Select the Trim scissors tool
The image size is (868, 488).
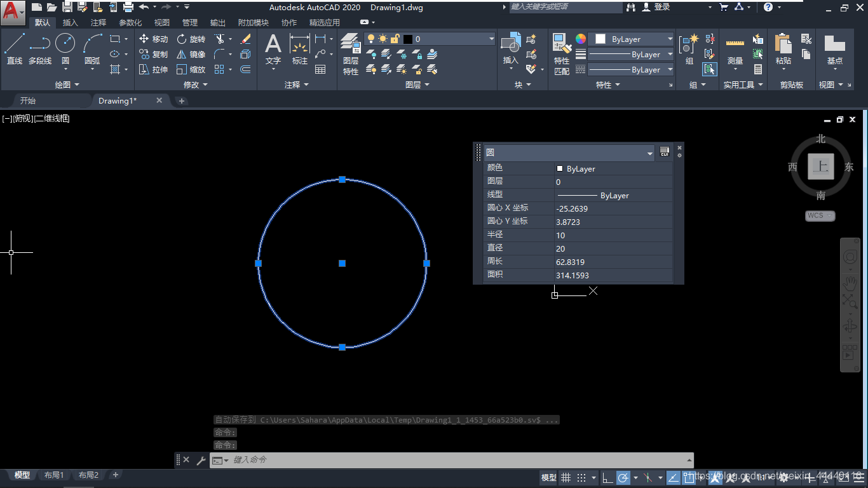[219, 39]
